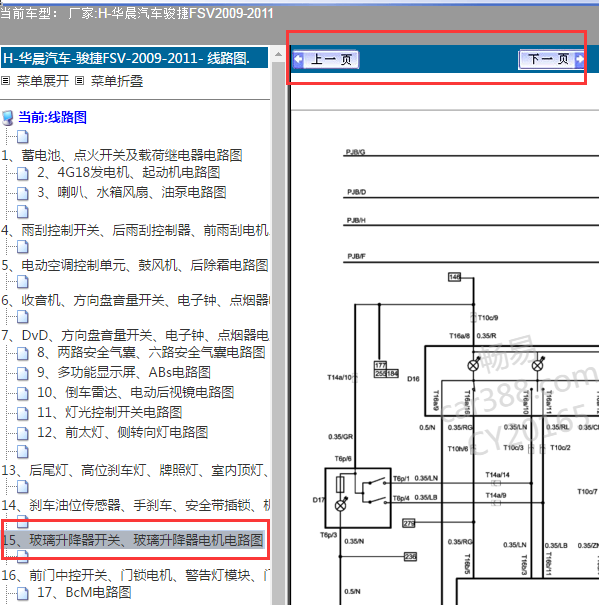599x605 pixels.
Task: Click page icon above item 14 刹车油位传感器
Action: tap(22, 487)
